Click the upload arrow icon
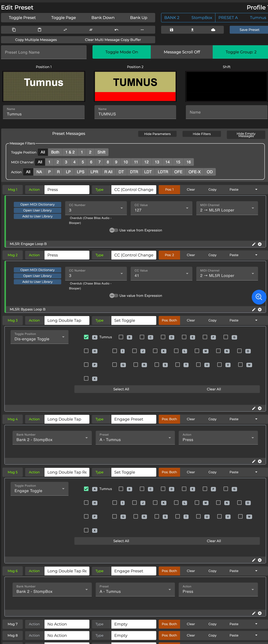268x644 pixels. coord(192,30)
